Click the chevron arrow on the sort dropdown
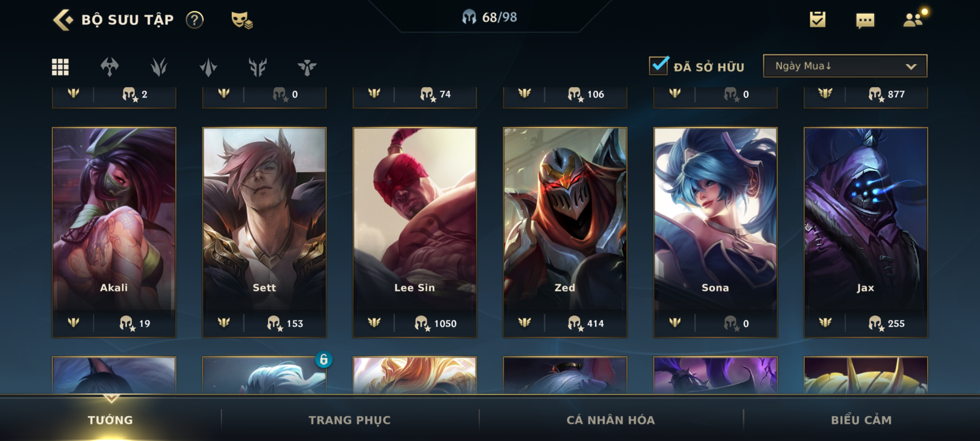Viewport: 980px width, 441px height. [x=911, y=66]
